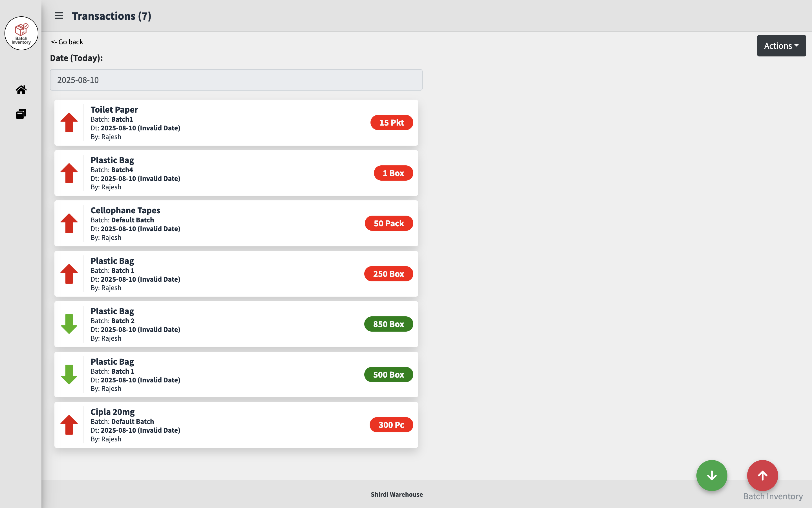The height and width of the screenshot is (508, 812).
Task: Open the batches stack sidebar icon
Action: click(21, 114)
